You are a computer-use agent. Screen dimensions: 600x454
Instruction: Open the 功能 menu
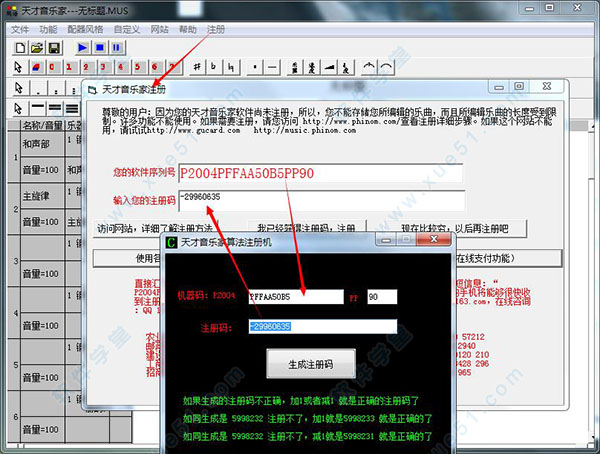point(48,29)
